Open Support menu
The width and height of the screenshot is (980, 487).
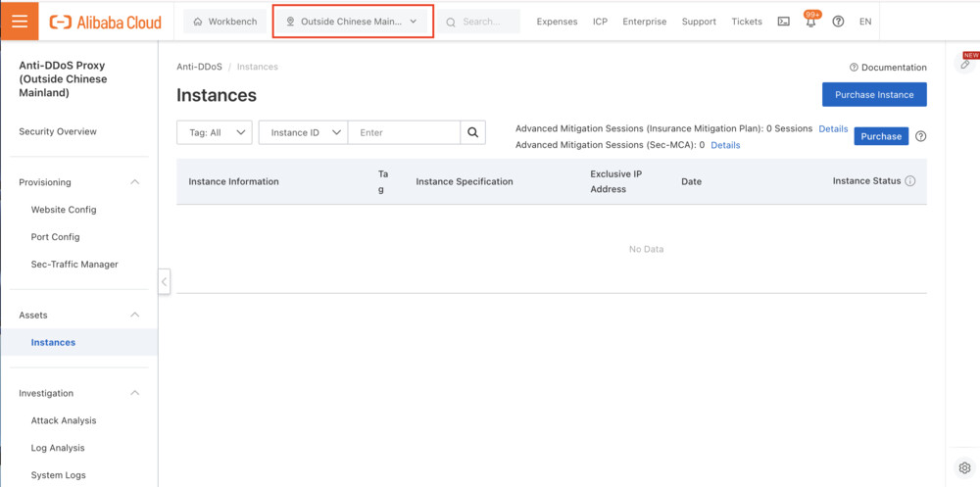point(699,22)
